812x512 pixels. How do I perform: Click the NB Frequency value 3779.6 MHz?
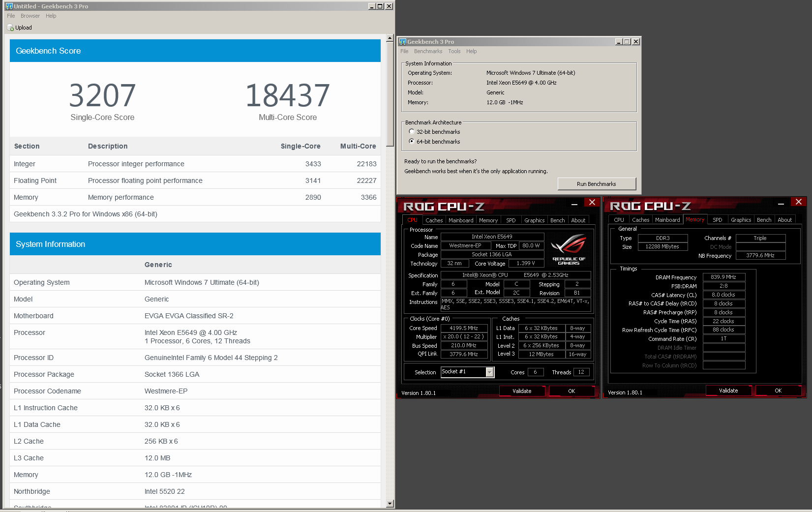pos(760,255)
